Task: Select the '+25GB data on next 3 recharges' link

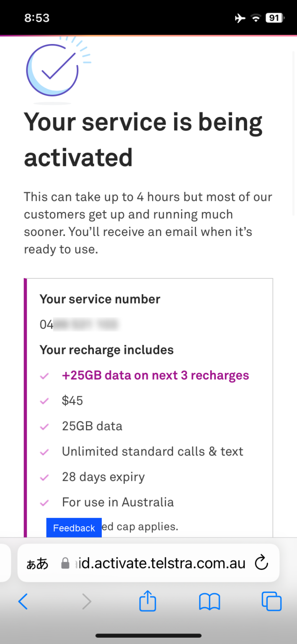Action: point(155,375)
